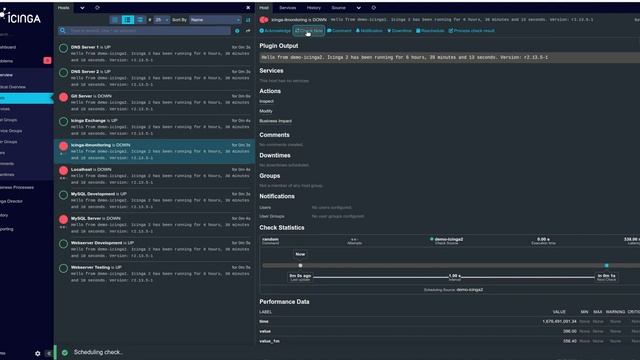Image resolution: width=640 pixels, height=360 pixels.
Task: Click the Icinga logo
Action: pos(20,17)
